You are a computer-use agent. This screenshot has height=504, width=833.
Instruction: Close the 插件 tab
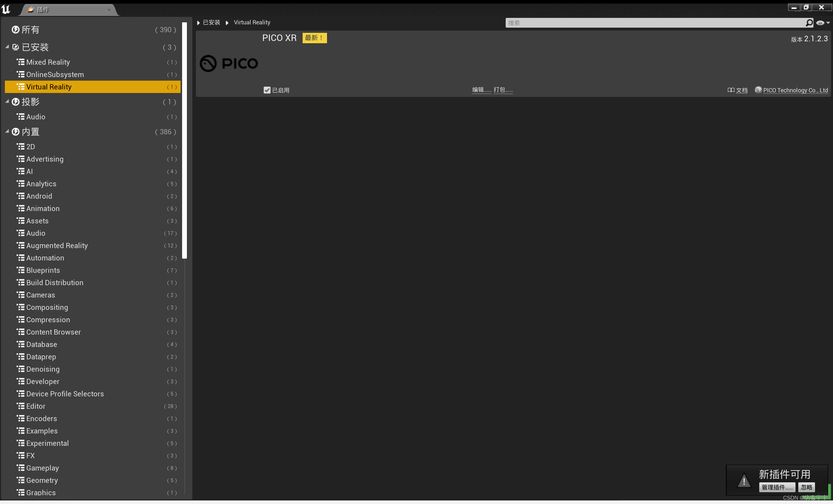pos(109,10)
